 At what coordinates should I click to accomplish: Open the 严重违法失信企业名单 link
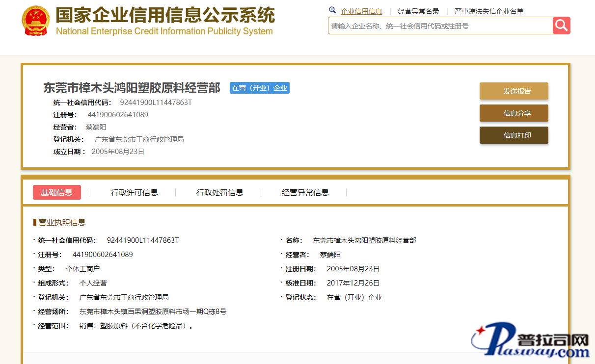(489, 11)
